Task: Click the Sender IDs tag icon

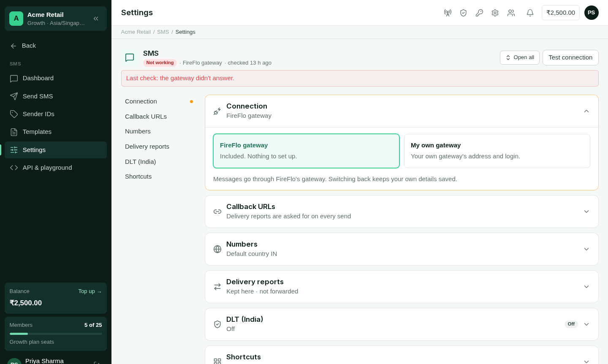Action: coord(14,114)
